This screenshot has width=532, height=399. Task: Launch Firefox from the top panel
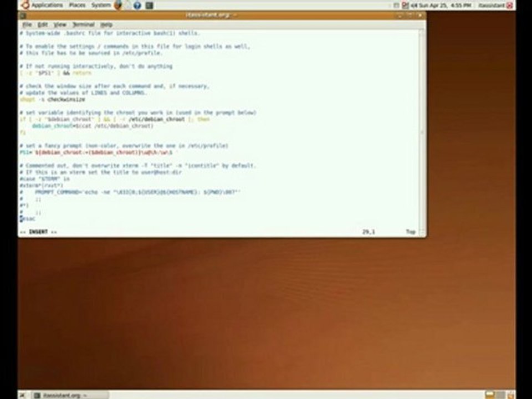click(117, 5)
